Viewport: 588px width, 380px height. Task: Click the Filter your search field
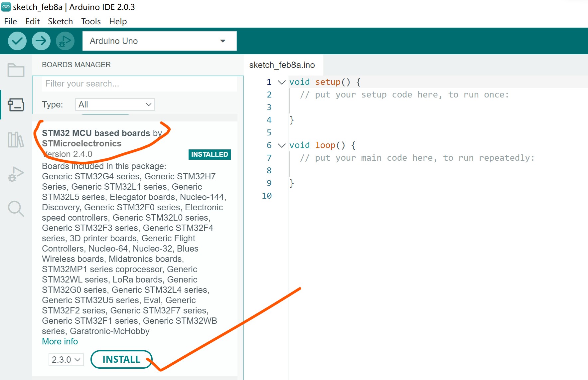[x=139, y=84]
